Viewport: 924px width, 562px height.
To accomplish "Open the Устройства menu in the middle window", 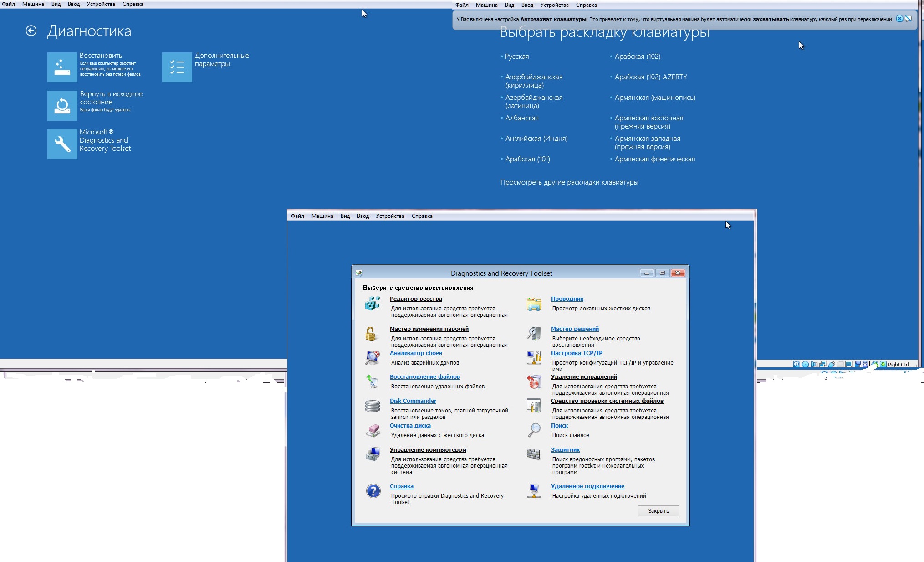I will 390,216.
